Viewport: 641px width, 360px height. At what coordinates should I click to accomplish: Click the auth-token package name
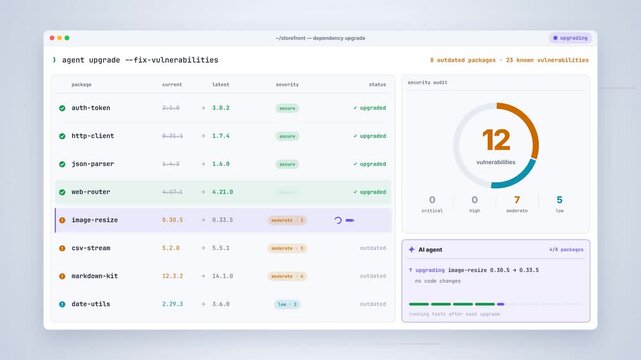(91, 108)
